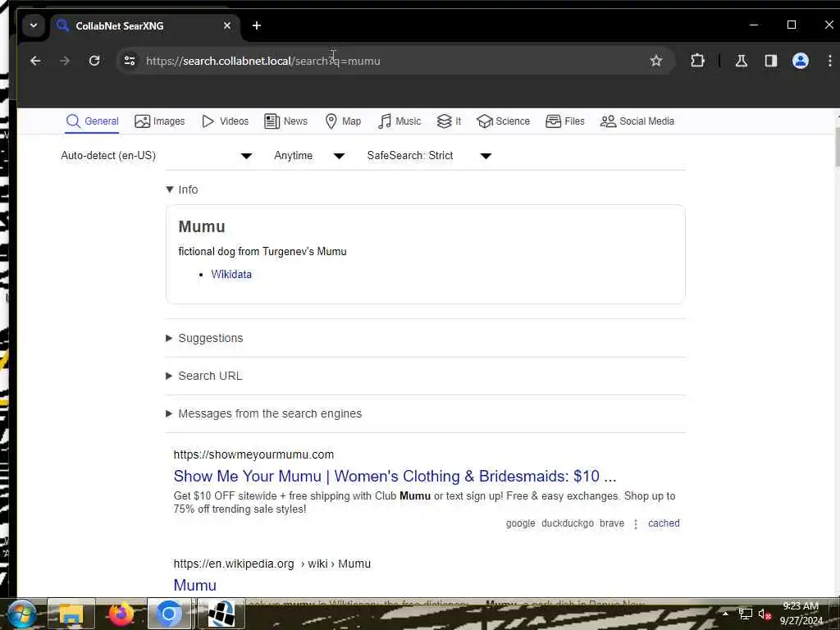The width and height of the screenshot is (840, 630).
Task: Open the SafeSearch: Strict dropdown
Action: [x=429, y=156]
